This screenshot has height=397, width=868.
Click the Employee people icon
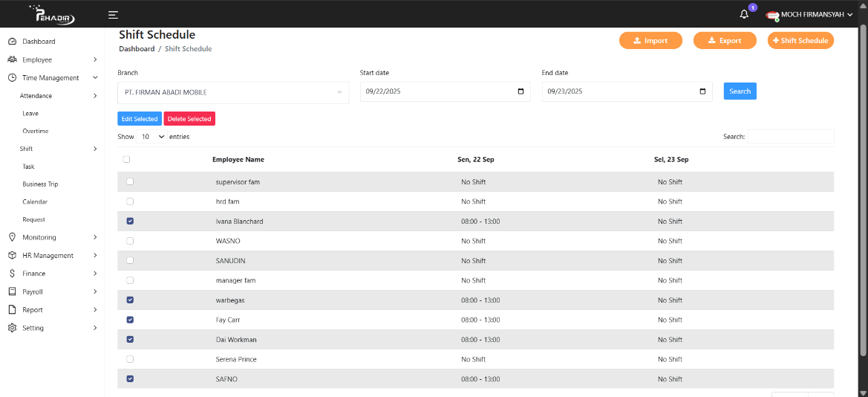click(x=12, y=60)
